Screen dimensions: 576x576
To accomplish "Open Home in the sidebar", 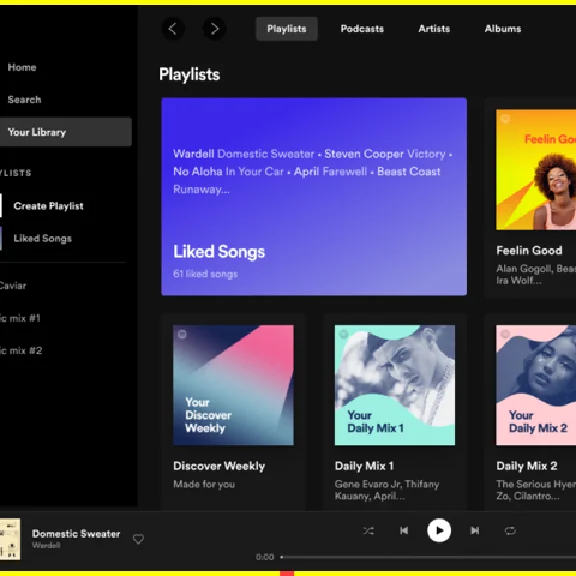I will coord(22,68).
